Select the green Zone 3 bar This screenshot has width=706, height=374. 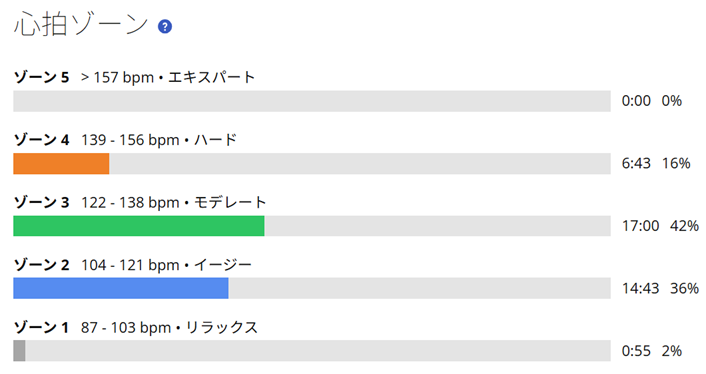click(139, 226)
